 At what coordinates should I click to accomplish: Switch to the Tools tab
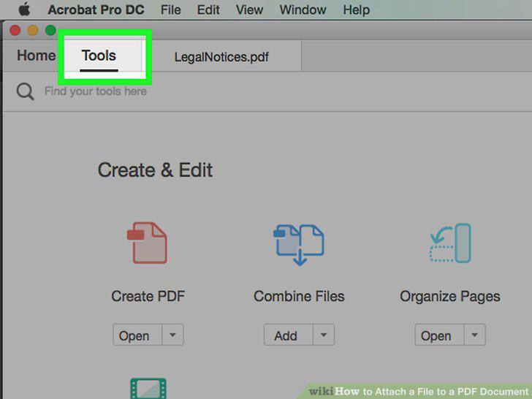pos(99,56)
